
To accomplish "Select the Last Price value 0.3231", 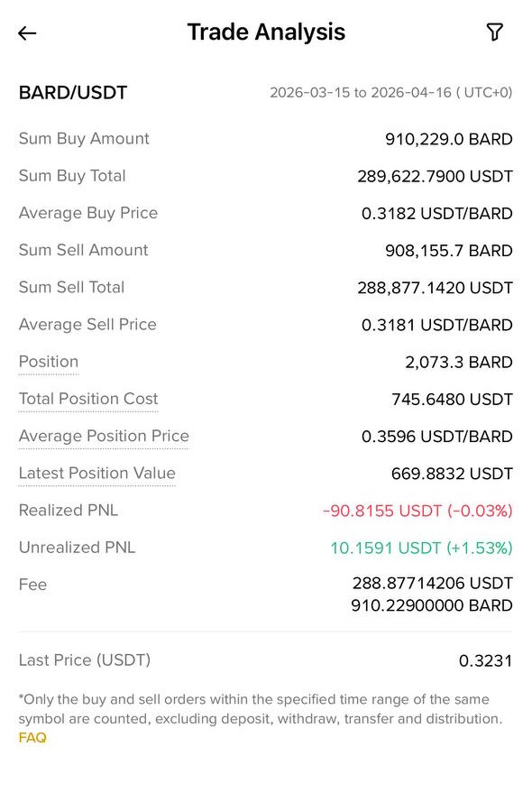I will click(x=485, y=660).
